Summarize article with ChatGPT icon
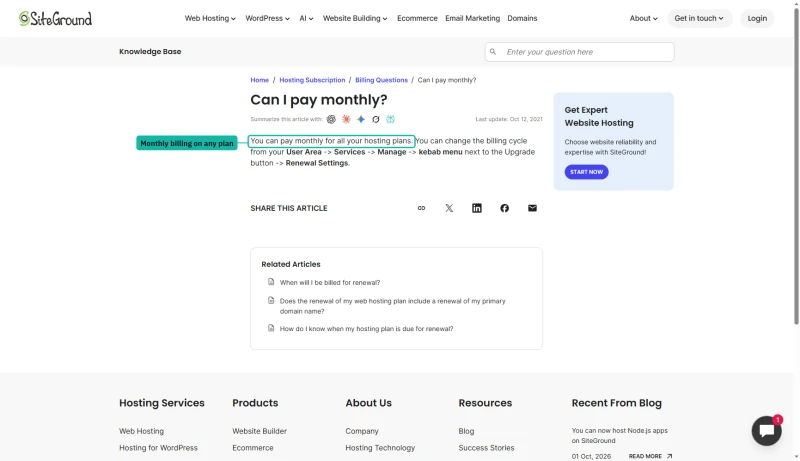The width and height of the screenshot is (800, 461). pos(331,119)
